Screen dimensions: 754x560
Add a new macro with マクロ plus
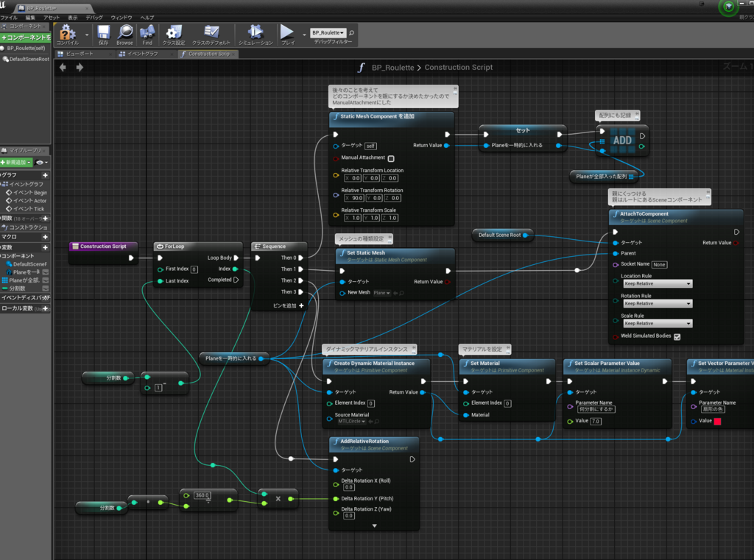point(45,237)
